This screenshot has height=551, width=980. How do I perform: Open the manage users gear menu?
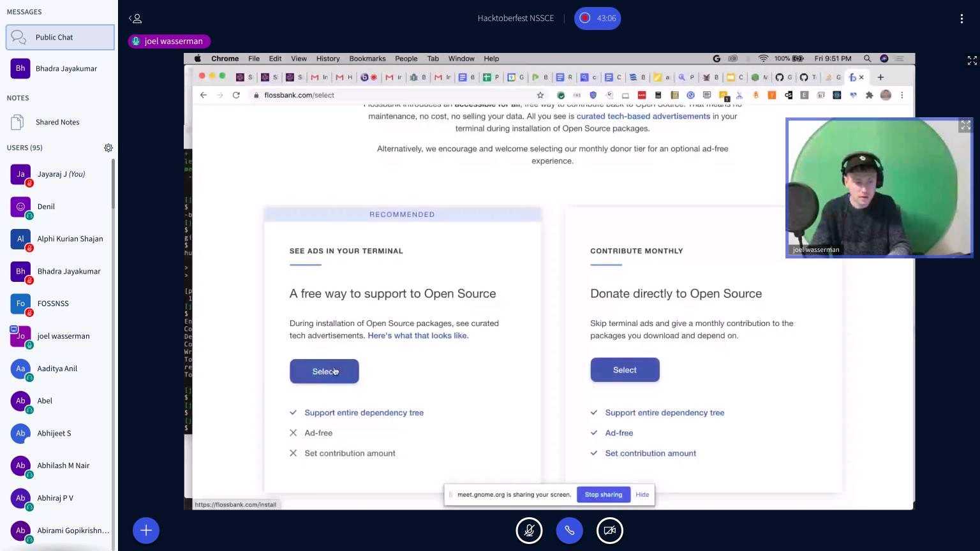coord(108,148)
